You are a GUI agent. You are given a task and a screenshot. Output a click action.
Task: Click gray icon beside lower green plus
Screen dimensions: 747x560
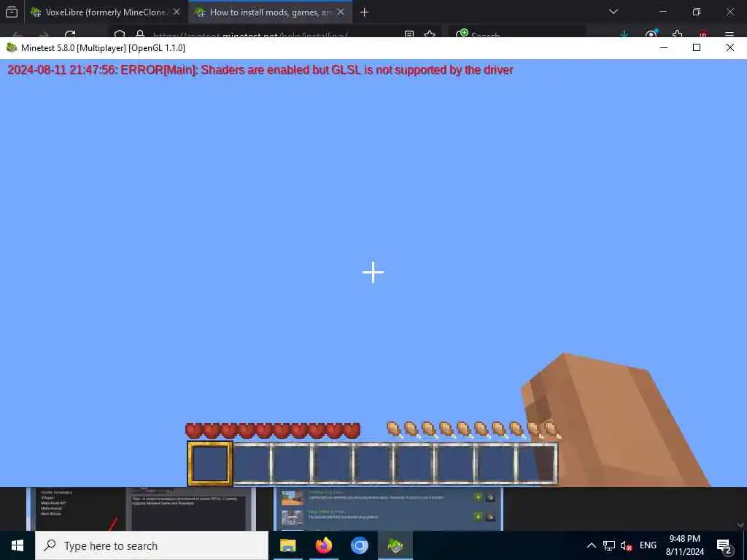click(490, 516)
